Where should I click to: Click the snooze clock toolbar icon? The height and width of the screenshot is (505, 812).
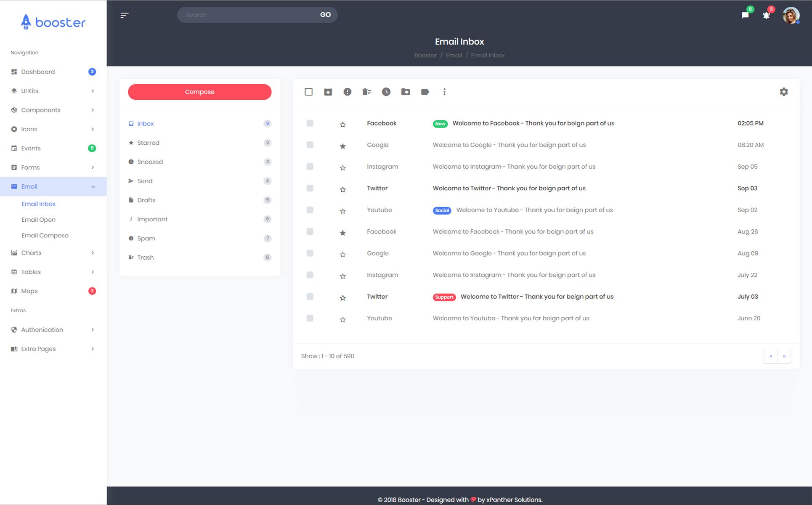coord(386,92)
